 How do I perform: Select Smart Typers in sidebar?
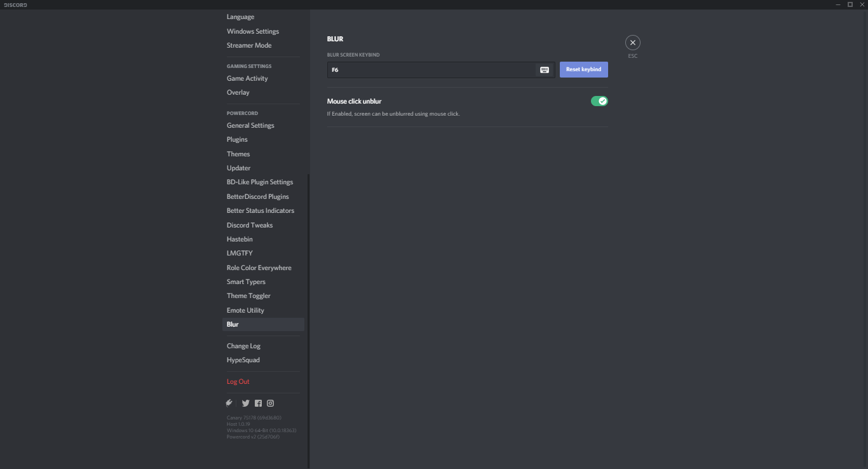tap(263, 282)
